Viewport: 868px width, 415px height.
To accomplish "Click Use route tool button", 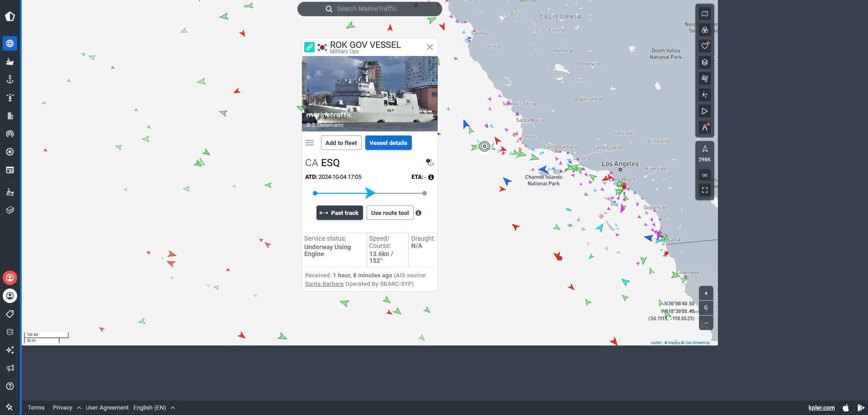I will pyautogui.click(x=390, y=213).
